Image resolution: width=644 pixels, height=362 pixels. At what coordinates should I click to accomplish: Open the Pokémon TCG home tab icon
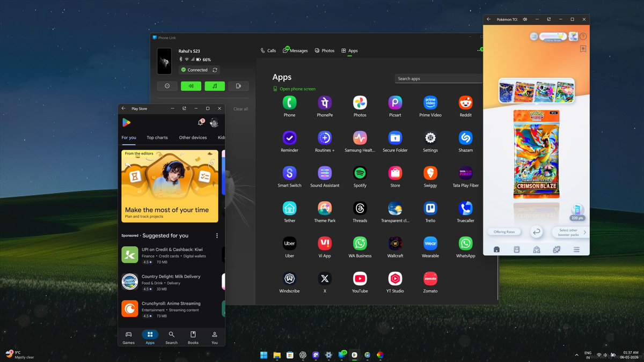coord(496,249)
